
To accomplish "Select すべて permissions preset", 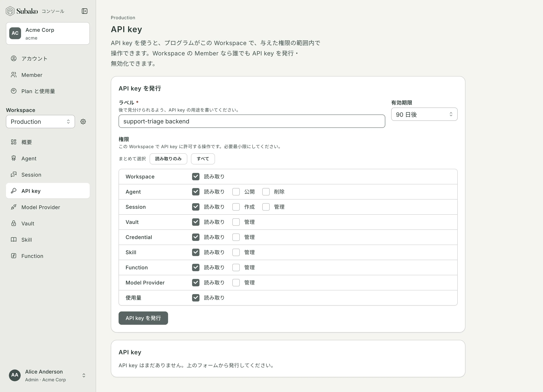I will 203,159.
